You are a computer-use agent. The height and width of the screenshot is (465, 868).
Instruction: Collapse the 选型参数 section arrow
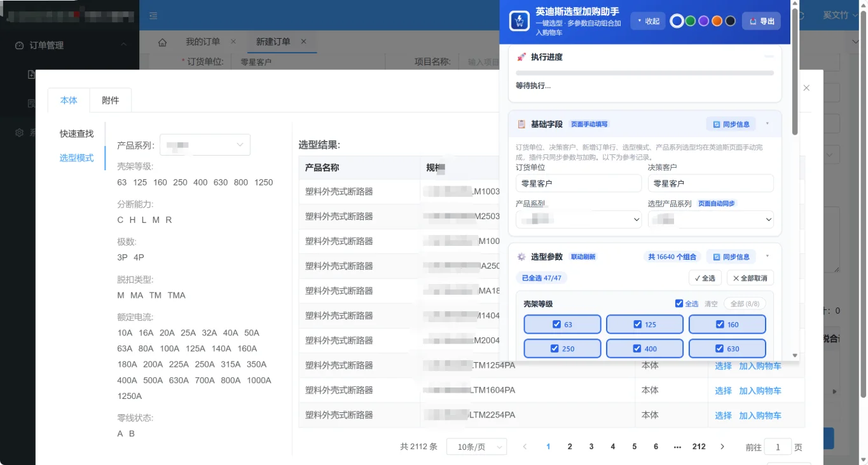[768, 256]
